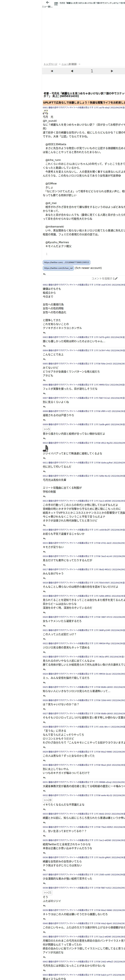Image resolution: width=125 pixels, height=980 pixels.
Task: Reply to post 0006 via the arrow icon
Action: (x=44, y=394)
